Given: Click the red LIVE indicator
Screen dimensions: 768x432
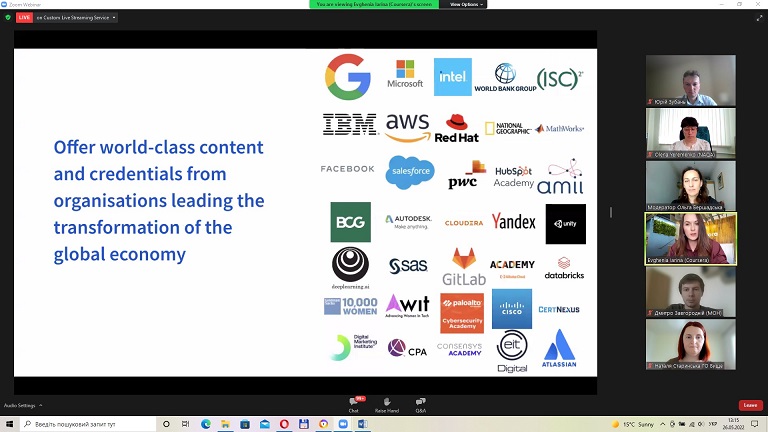Looking at the screenshot, I should pyautogui.click(x=24, y=18).
